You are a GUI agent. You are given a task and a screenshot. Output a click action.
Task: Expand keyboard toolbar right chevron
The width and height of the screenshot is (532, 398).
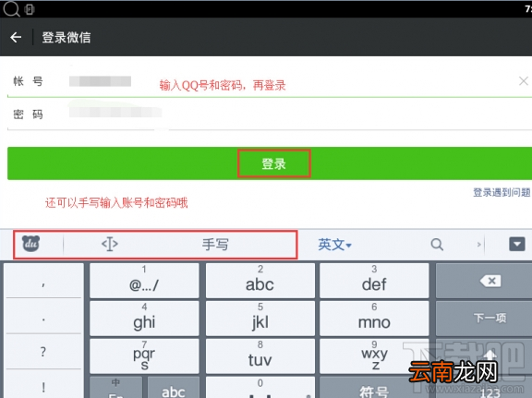point(478,245)
